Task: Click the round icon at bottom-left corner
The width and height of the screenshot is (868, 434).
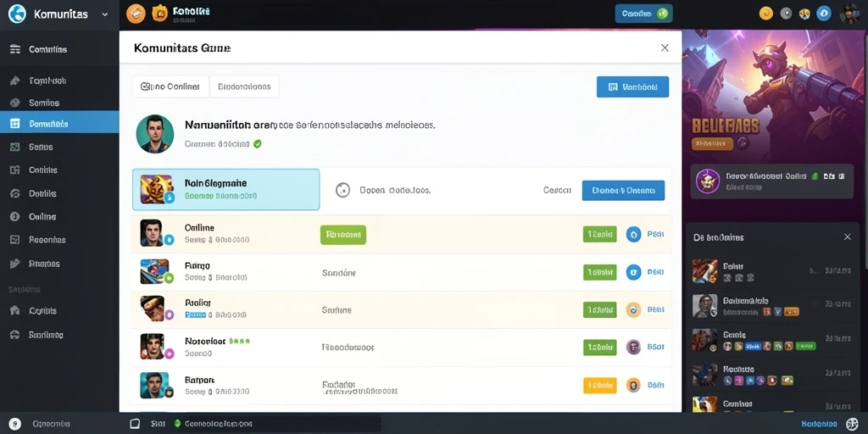Action: 15,424
